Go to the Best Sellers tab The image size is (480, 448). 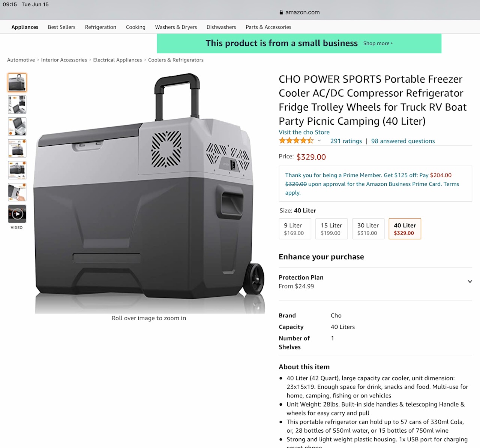tap(61, 27)
